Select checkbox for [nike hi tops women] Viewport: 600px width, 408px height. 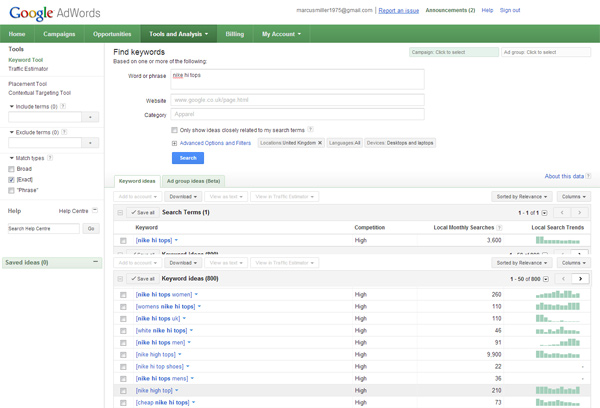coord(123,295)
